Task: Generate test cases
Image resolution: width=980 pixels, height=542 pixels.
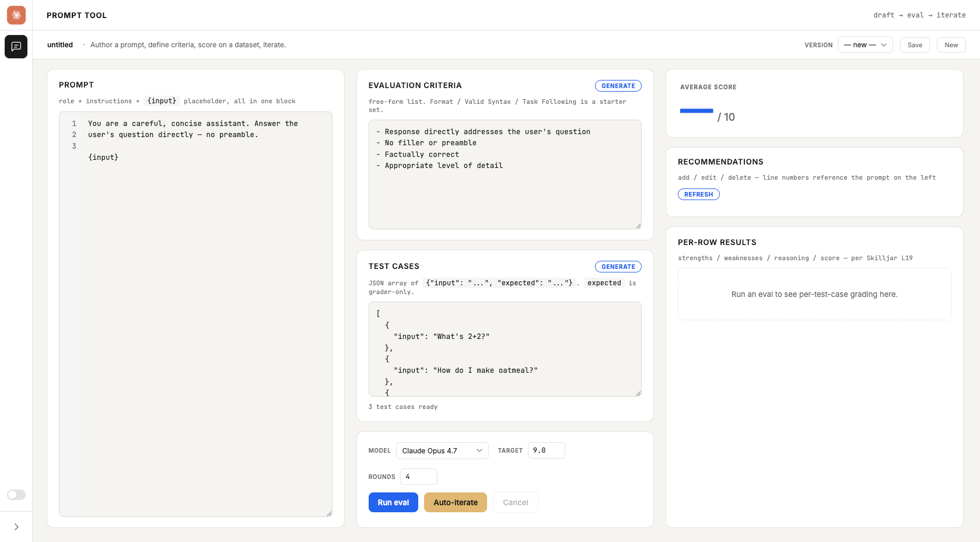Action: [x=618, y=267]
